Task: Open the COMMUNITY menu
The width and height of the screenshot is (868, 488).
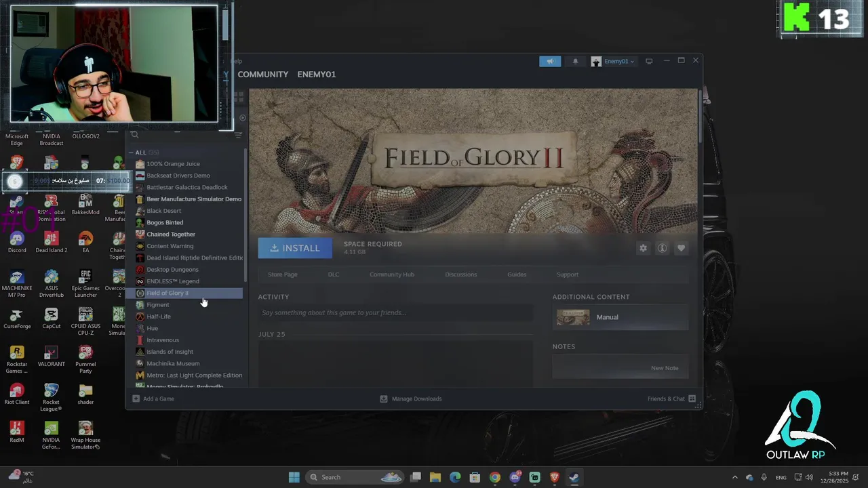Action: coord(263,74)
